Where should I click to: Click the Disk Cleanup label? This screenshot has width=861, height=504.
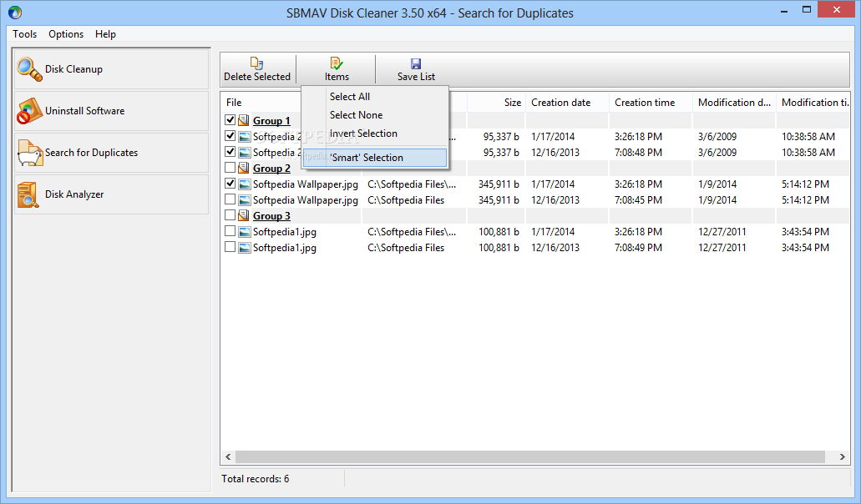73,69
